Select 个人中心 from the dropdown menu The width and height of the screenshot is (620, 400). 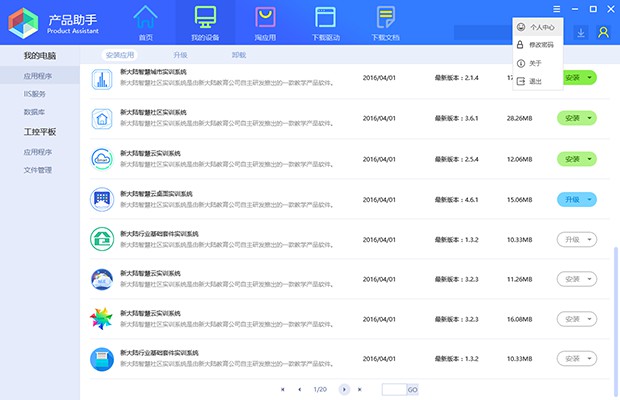(x=538, y=27)
